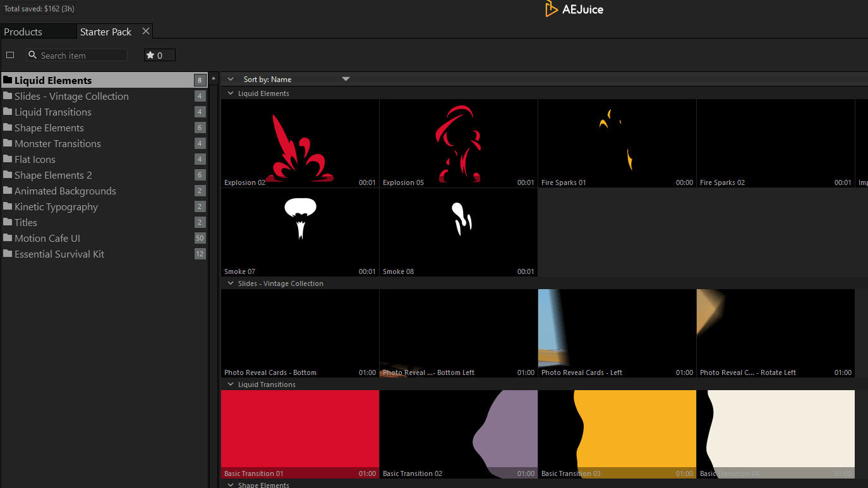Select the cream Basic Transition 04 thumbnail
This screenshot has height=488, width=868.
(x=776, y=434)
